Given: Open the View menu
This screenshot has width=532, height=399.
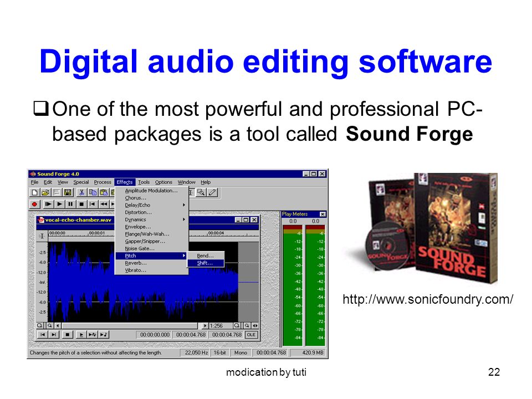Looking at the screenshot, I should coord(63,182).
